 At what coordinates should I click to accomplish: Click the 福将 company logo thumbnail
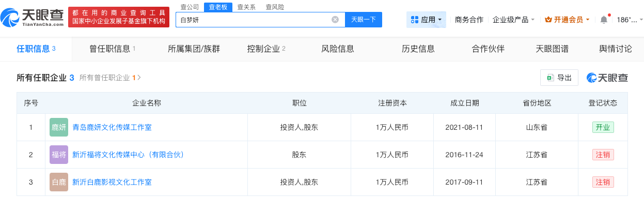point(59,155)
